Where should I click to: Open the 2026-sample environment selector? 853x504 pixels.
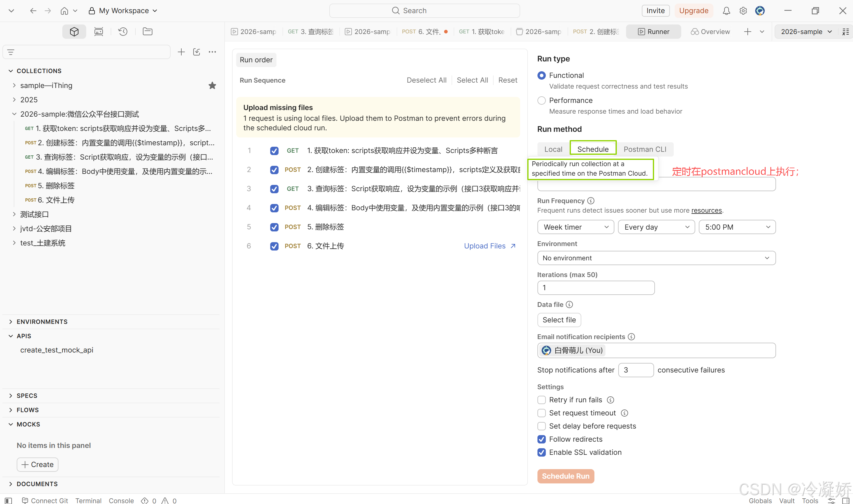(806, 32)
